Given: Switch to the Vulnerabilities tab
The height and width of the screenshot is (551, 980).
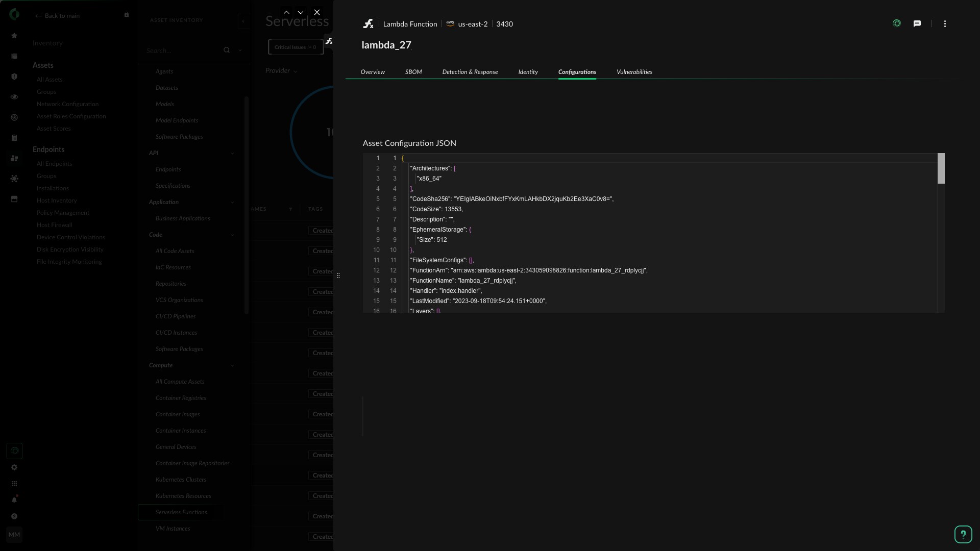Looking at the screenshot, I should 634,72.
